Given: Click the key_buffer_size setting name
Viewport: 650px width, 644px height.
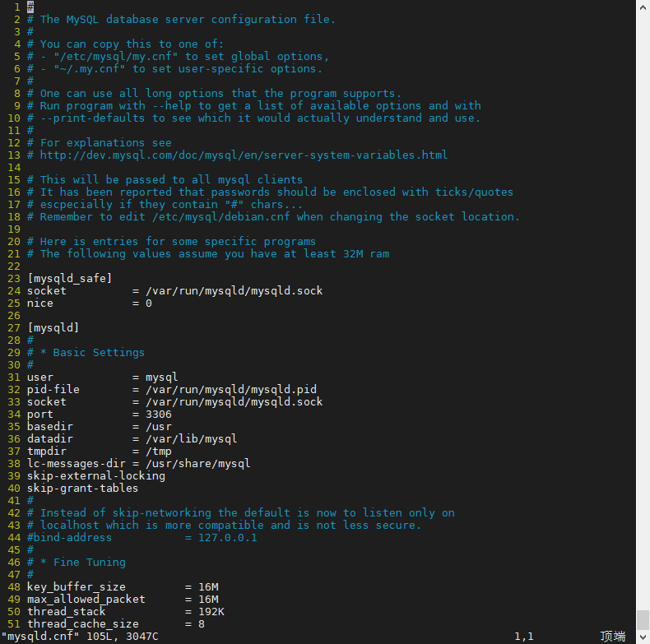Looking at the screenshot, I should (x=76, y=587).
